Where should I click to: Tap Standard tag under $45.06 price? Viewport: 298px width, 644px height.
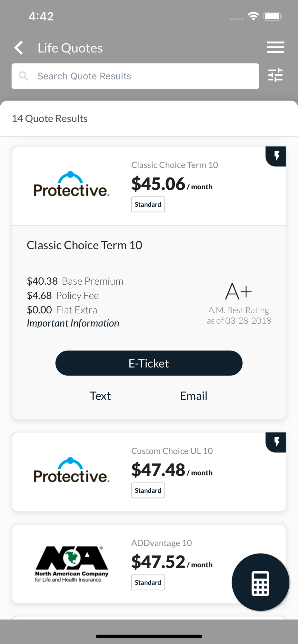(148, 204)
